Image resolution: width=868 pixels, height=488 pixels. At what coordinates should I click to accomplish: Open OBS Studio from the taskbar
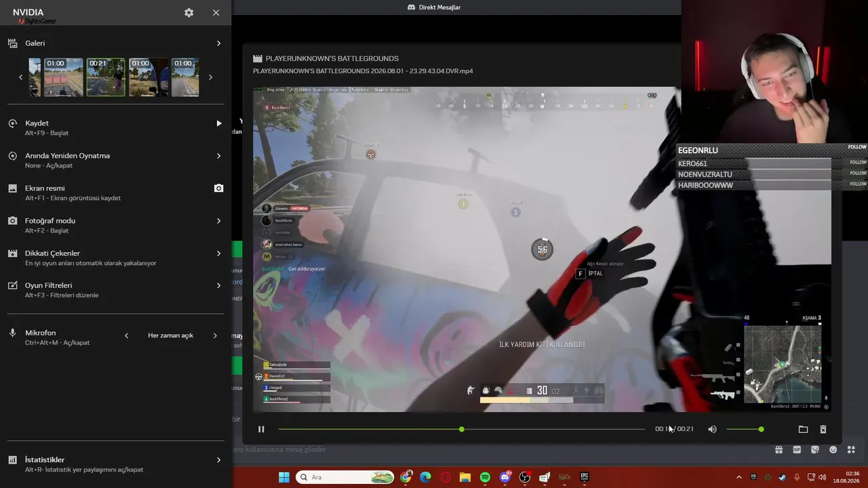(525, 477)
